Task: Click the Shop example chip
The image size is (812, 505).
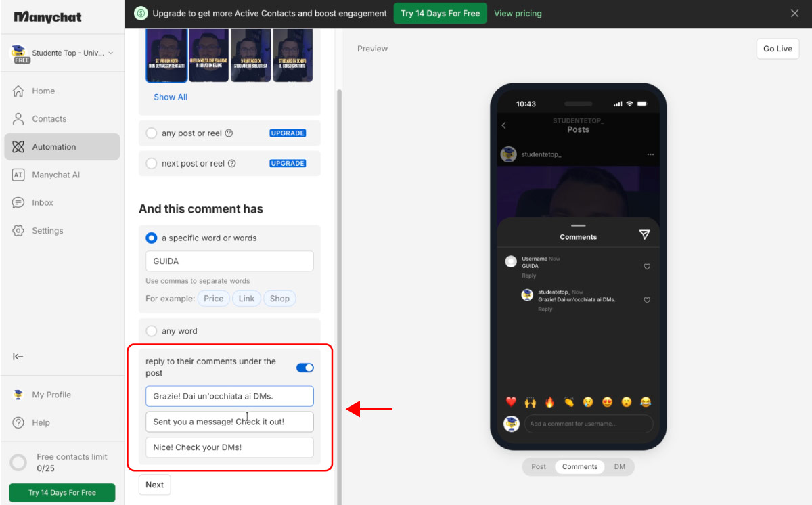Action: [x=279, y=299]
